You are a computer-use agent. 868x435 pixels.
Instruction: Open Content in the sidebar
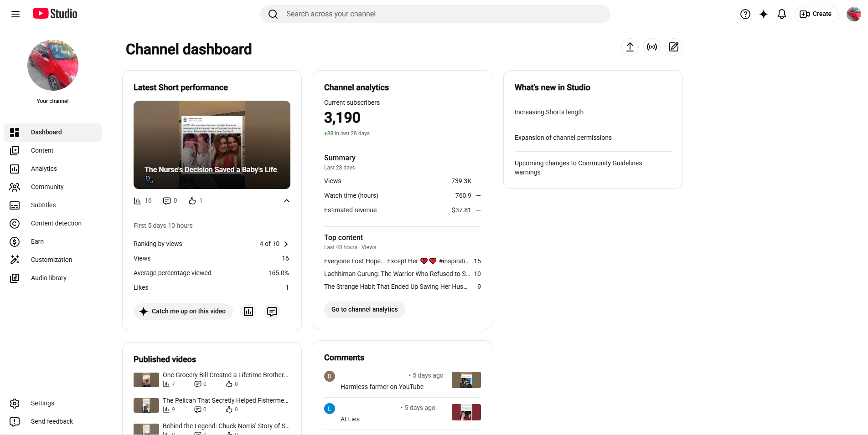[x=53, y=150]
